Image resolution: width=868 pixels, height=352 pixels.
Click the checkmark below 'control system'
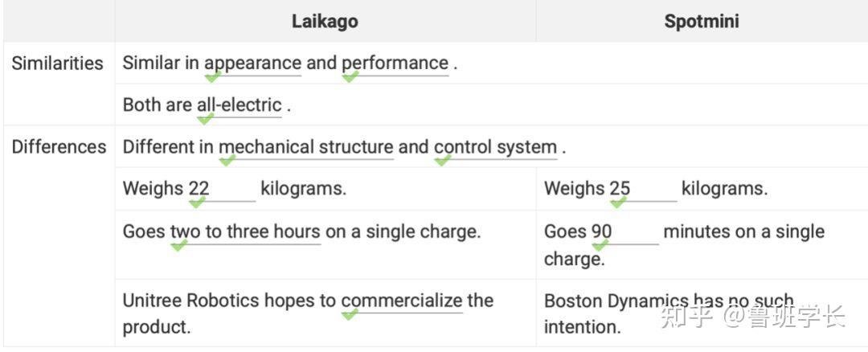[x=442, y=161]
